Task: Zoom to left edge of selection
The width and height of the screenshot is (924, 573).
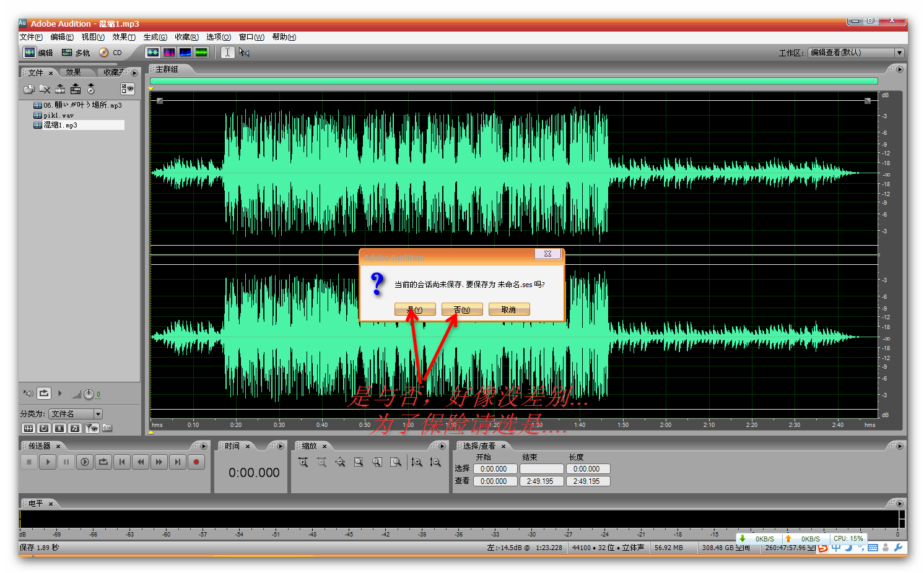Action: point(377,462)
